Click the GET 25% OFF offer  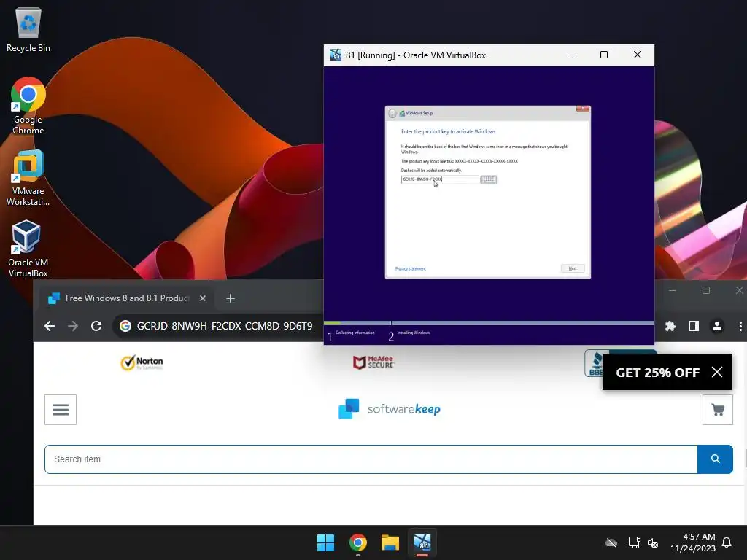[x=657, y=373]
